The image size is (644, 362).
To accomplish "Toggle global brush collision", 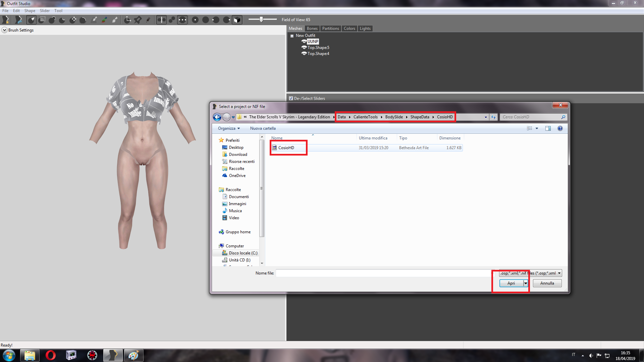I will pyautogui.click(x=182, y=20).
